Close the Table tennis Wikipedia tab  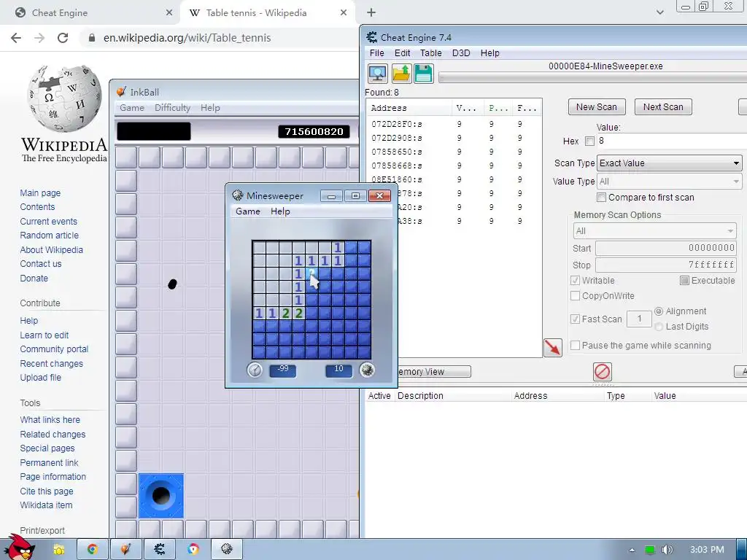tap(344, 13)
